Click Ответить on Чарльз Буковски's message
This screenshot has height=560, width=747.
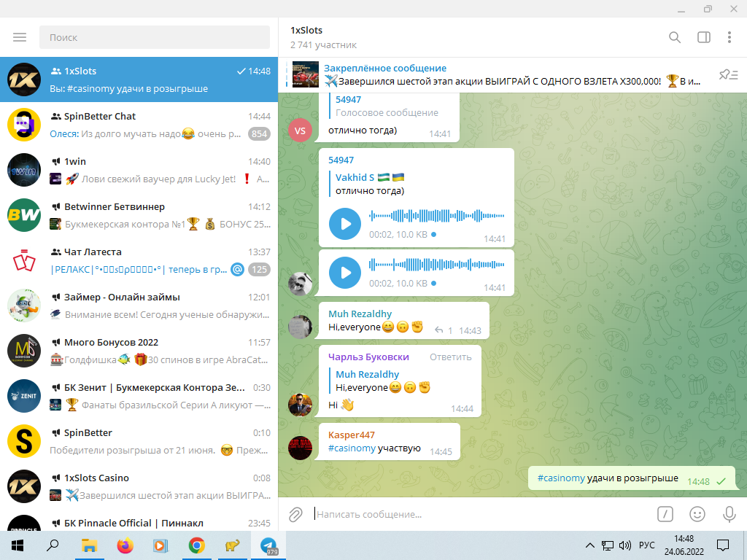450,357
